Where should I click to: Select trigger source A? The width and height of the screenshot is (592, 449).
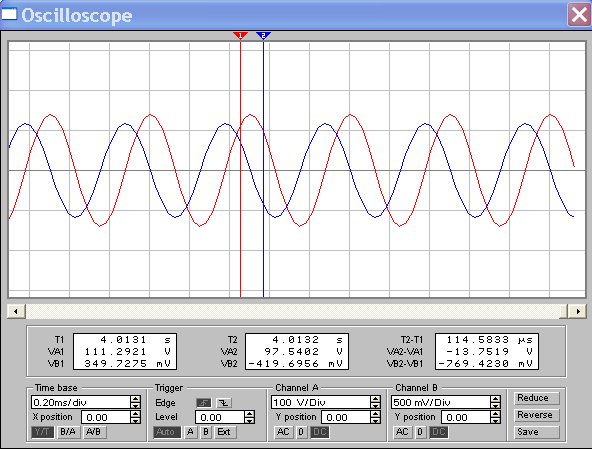click(x=191, y=432)
